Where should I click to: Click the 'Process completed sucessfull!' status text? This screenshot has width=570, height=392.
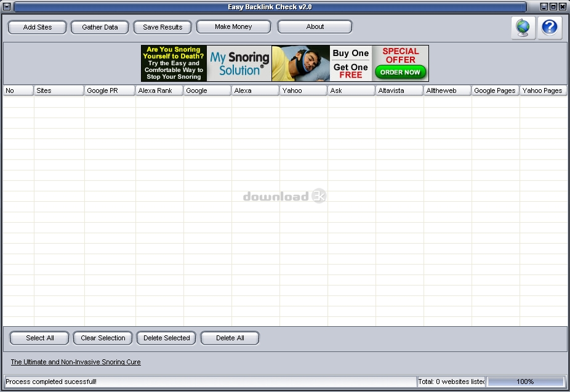coord(51,382)
